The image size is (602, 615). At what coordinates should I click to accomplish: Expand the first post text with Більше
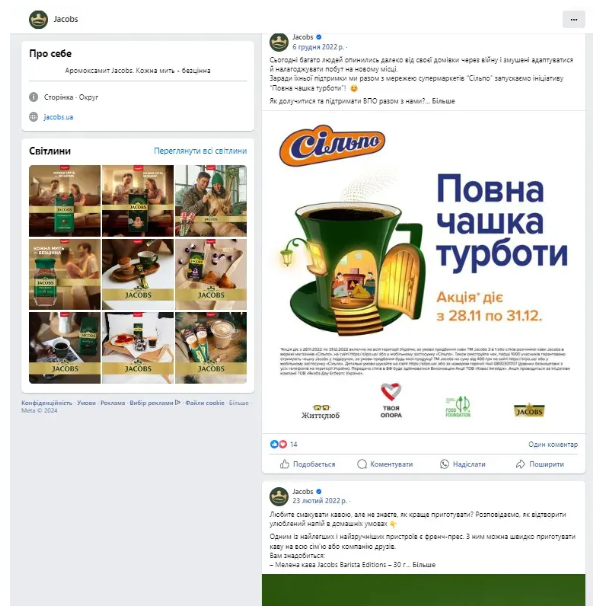tap(443, 101)
